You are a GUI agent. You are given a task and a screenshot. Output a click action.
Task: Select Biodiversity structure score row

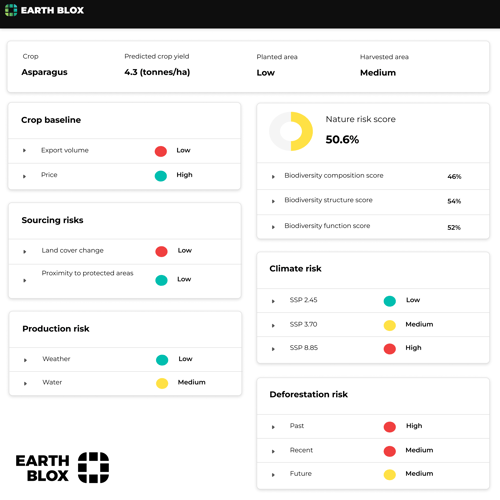click(x=373, y=201)
